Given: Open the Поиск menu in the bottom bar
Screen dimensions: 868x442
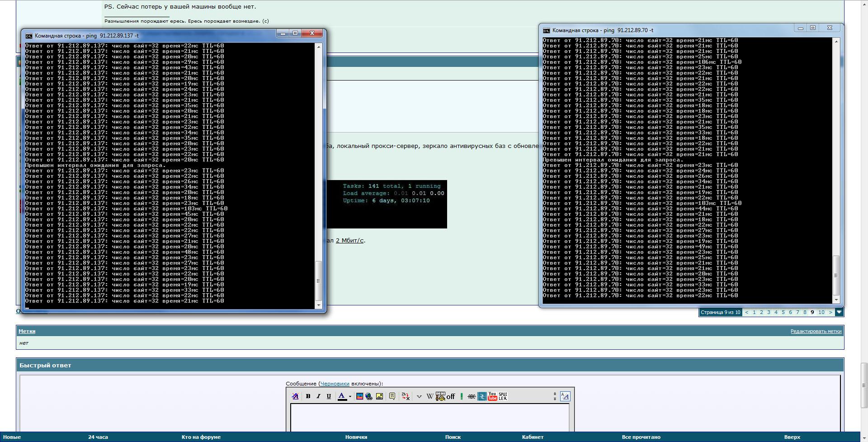Looking at the screenshot, I should [453, 437].
